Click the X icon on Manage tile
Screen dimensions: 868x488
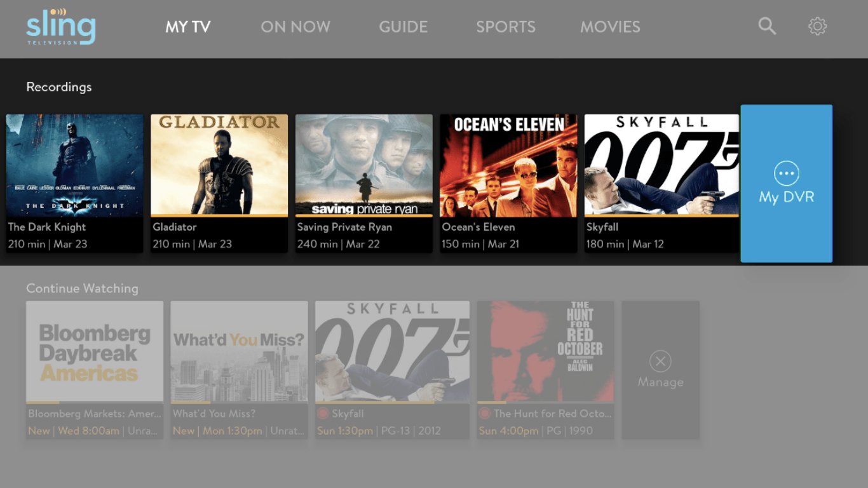[660, 362]
